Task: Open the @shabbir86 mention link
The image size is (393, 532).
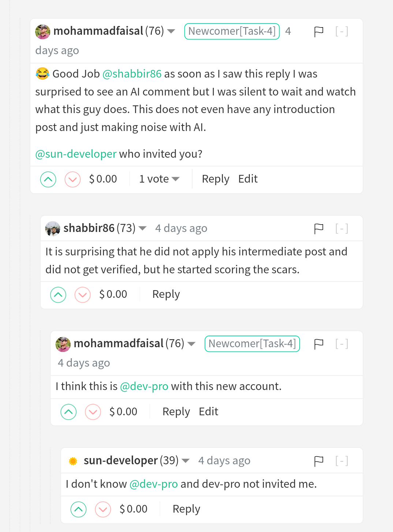Action: click(x=132, y=74)
